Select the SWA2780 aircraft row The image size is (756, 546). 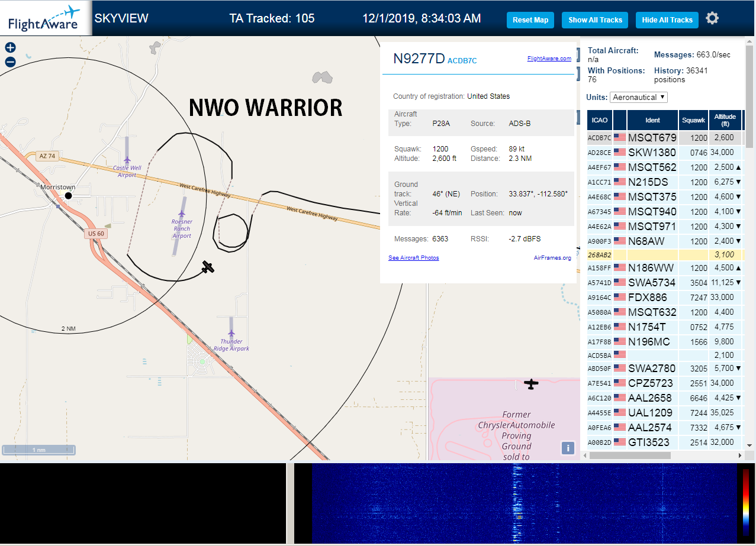[664, 369]
